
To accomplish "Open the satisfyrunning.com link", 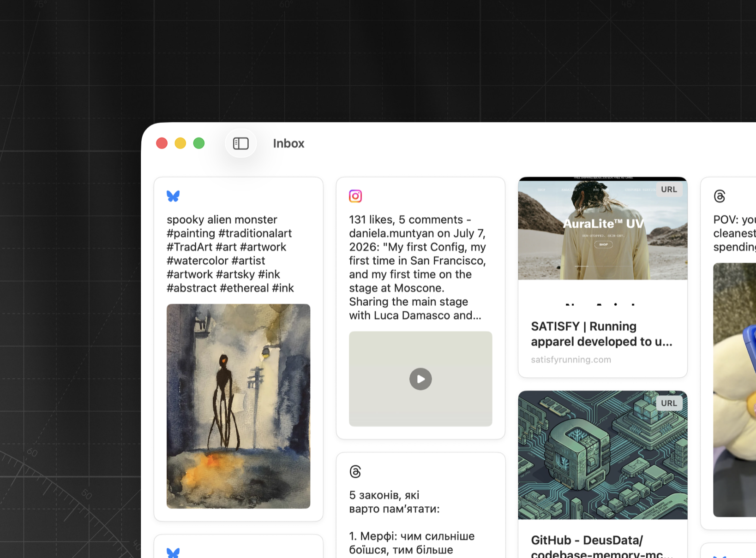I will [571, 360].
